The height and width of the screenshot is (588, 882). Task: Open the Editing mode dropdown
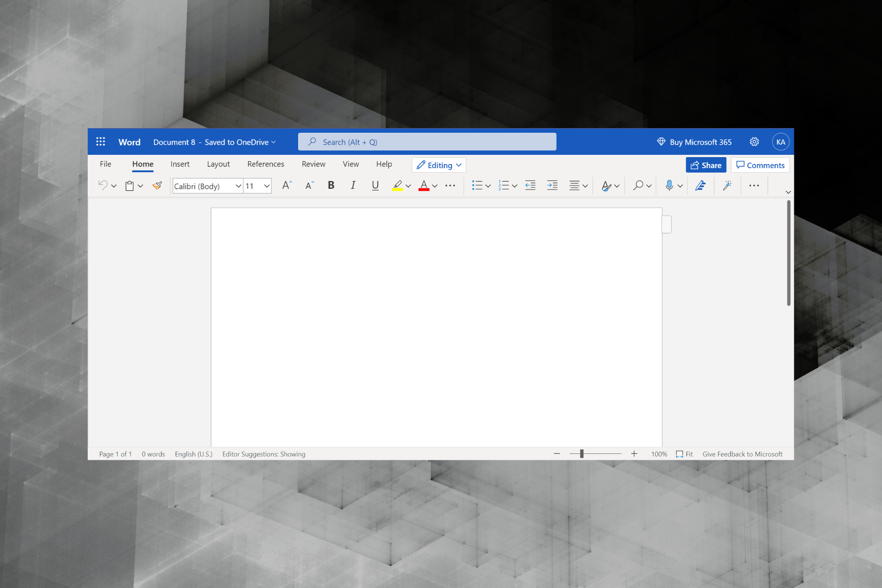click(x=439, y=165)
